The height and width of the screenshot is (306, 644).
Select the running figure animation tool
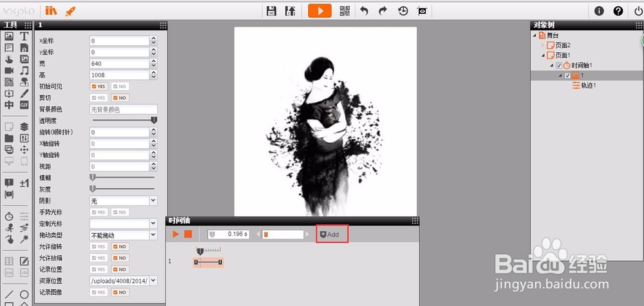pyautogui.click(x=9, y=227)
